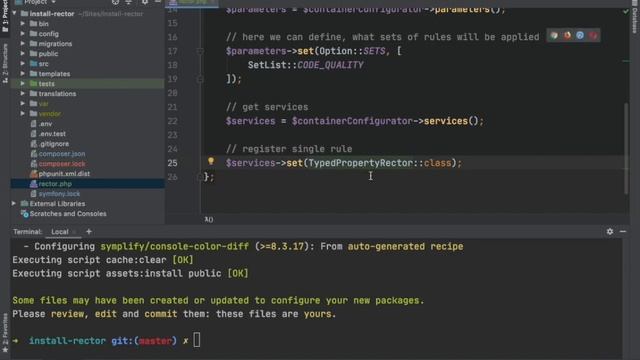Expand the config folder arrow

(23, 33)
